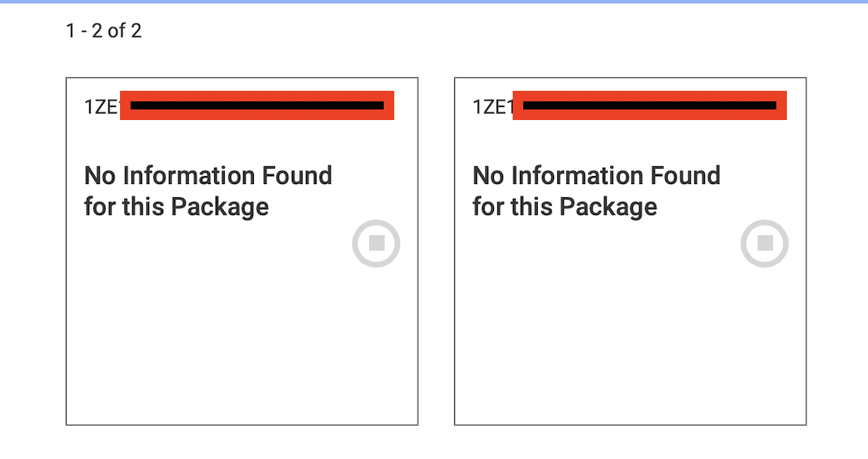The image size is (868, 459).
Task: Click the black bar inside left card's redaction
Action: (x=256, y=105)
